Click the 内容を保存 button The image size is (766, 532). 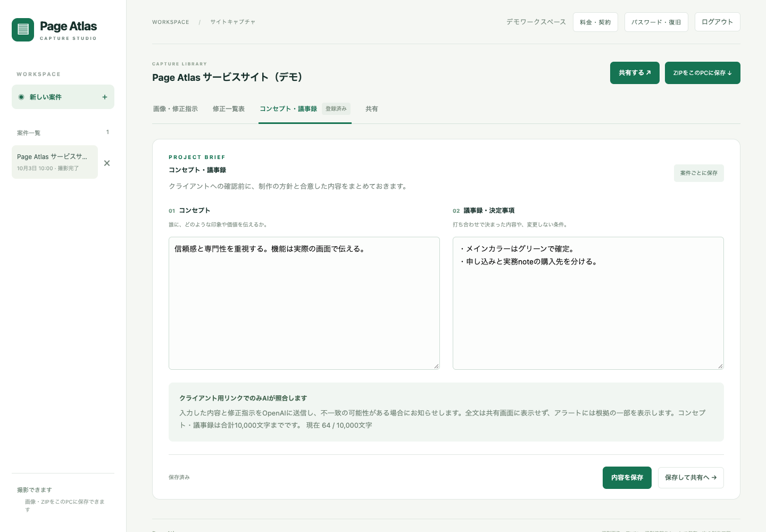click(x=627, y=478)
